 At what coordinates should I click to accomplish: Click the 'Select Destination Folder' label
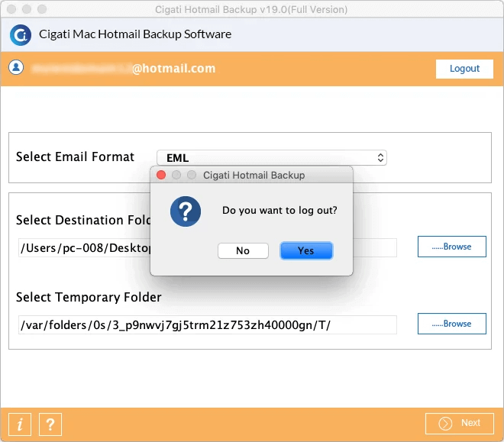83,220
